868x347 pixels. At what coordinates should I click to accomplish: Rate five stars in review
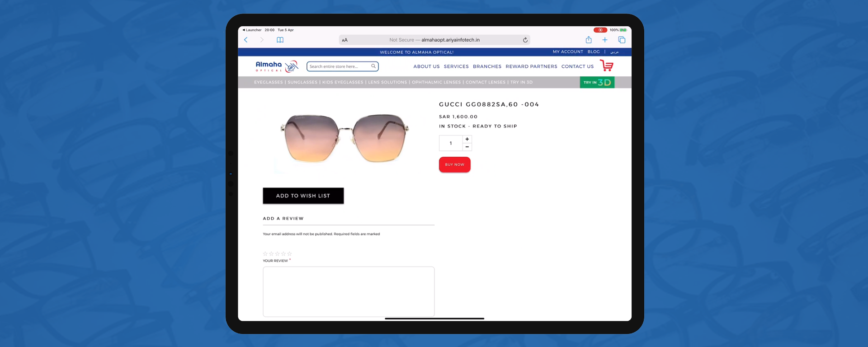(x=290, y=254)
